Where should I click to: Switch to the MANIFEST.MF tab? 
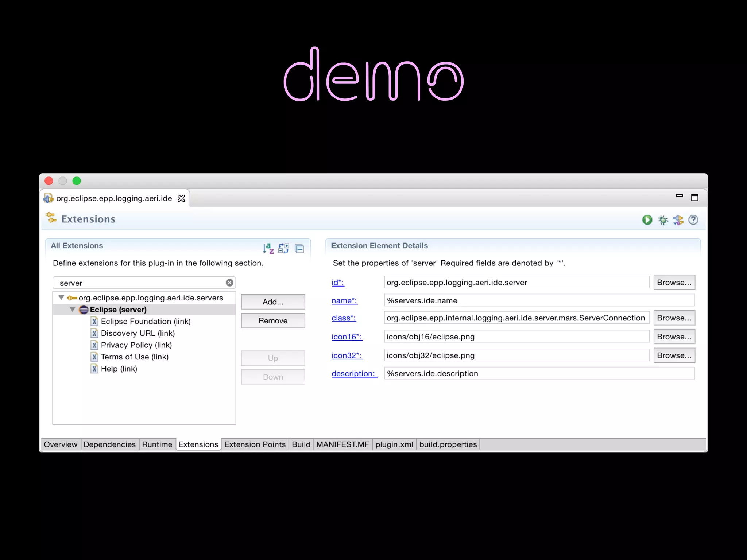342,444
